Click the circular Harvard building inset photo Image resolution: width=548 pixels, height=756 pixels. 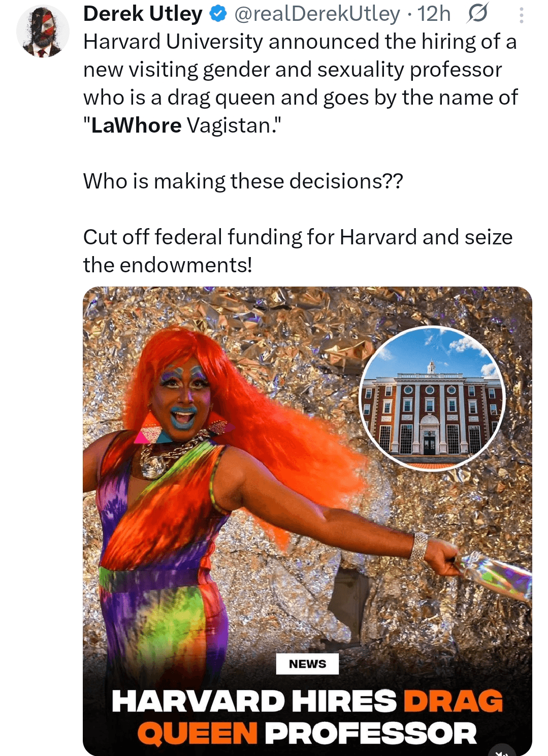[x=432, y=398]
